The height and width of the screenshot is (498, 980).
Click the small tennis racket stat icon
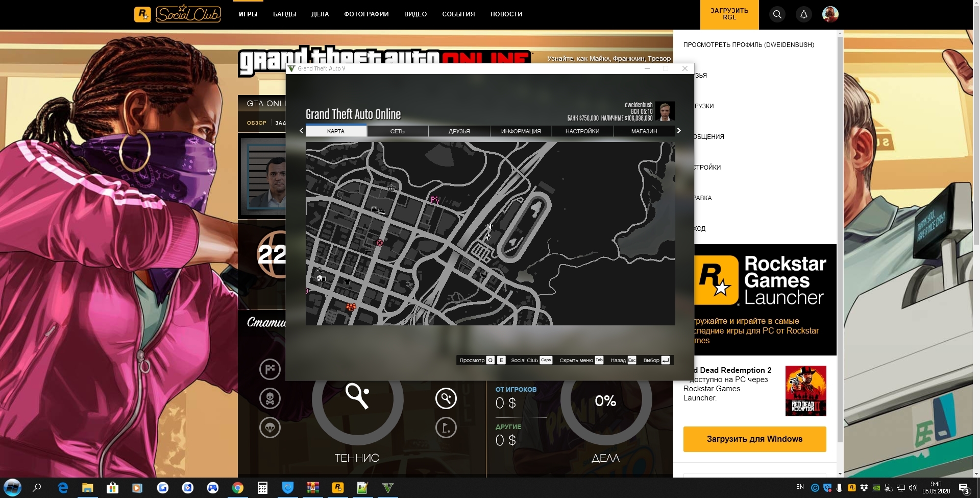coord(446,398)
